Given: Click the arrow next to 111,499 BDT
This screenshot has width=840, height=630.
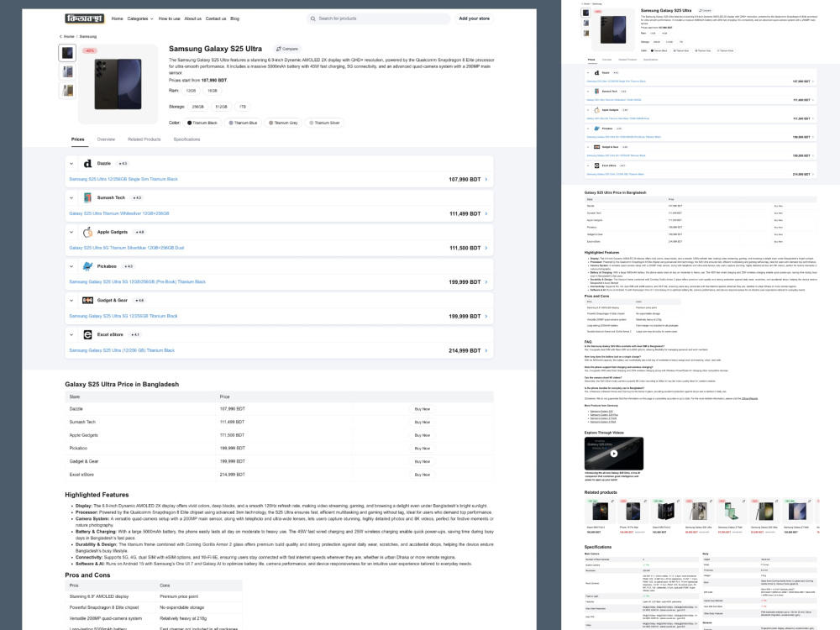Looking at the screenshot, I should 486,213.
